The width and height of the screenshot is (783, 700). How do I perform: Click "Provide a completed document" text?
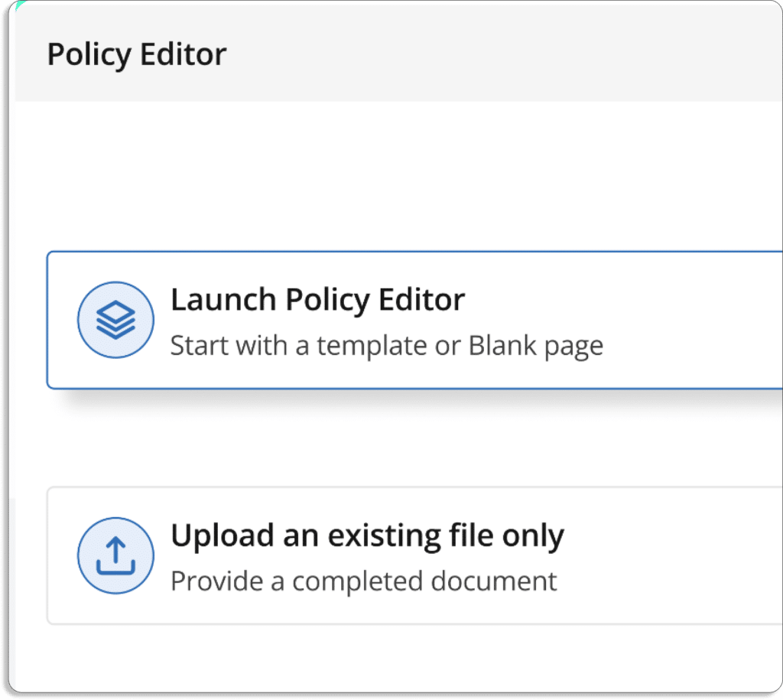coord(363,581)
